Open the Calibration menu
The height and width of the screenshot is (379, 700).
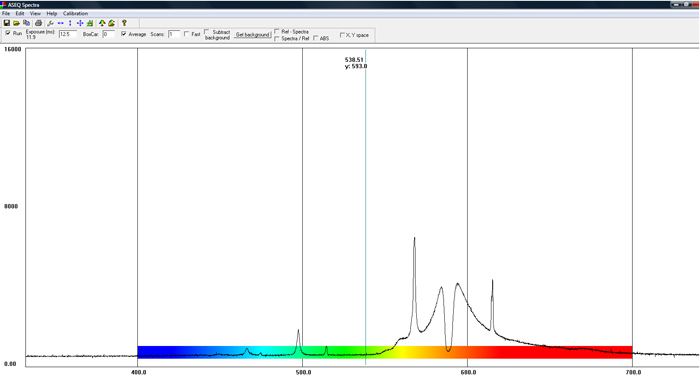75,13
